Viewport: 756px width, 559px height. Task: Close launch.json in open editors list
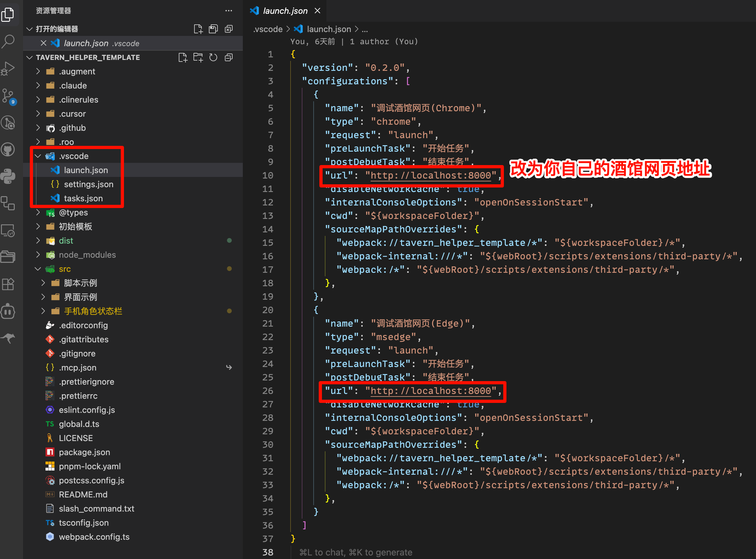click(x=44, y=43)
